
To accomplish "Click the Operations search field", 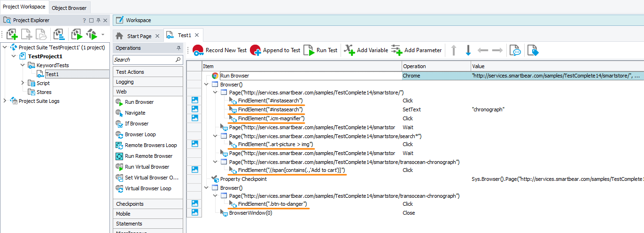I will (x=144, y=60).
